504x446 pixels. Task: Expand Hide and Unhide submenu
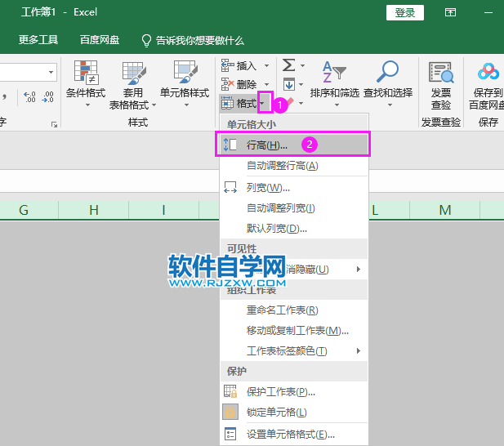click(x=359, y=270)
